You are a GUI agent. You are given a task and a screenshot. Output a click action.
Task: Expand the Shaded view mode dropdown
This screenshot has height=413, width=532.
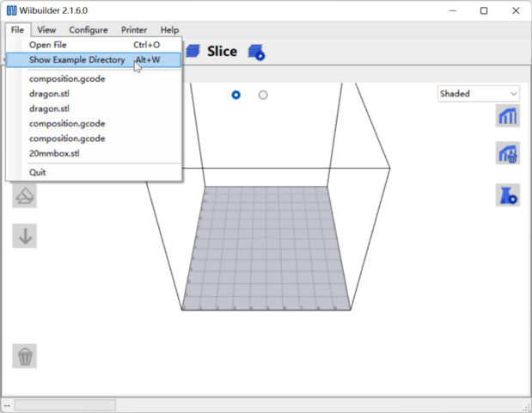click(478, 93)
